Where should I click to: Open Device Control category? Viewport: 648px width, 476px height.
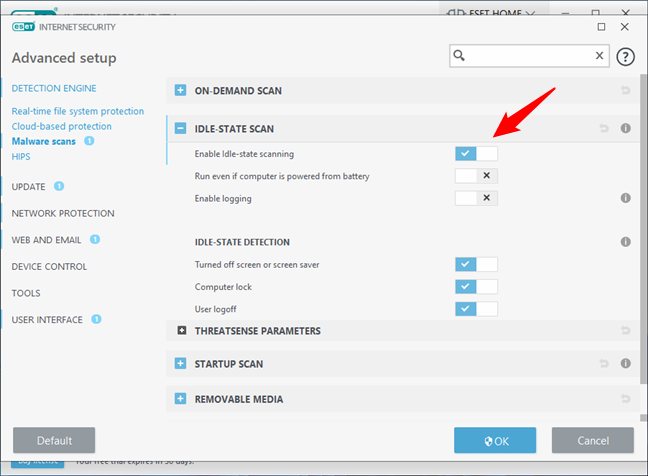(49, 267)
